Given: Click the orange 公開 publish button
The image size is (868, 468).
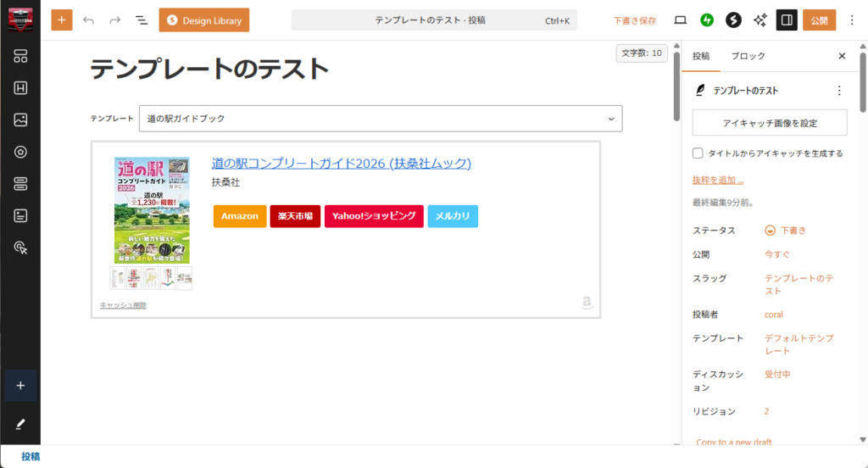Looking at the screenshot, I should tap(819, 20).
